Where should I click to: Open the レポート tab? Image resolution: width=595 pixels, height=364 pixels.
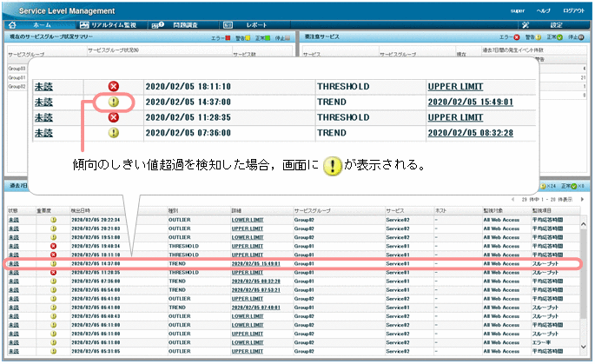click(257, 25)
